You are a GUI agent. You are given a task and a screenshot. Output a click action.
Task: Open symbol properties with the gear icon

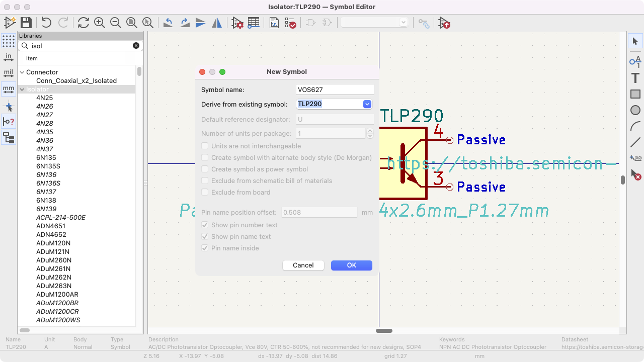237,23
